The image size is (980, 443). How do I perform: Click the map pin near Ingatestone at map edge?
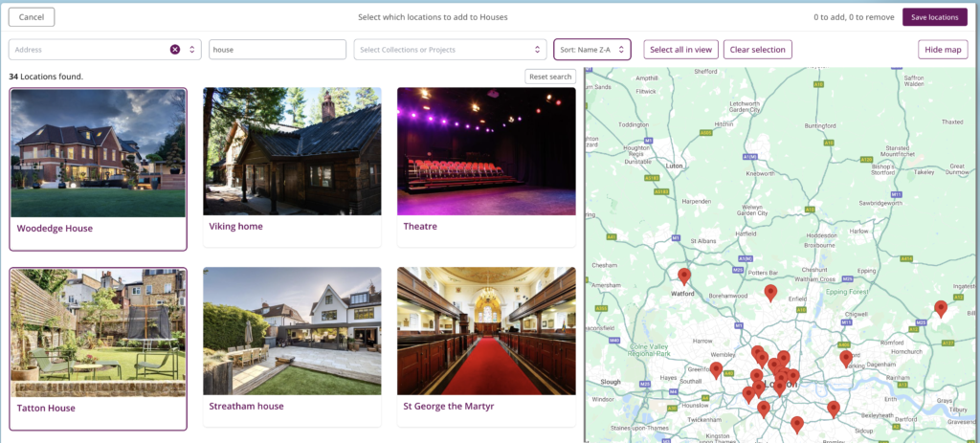point(941,309)
